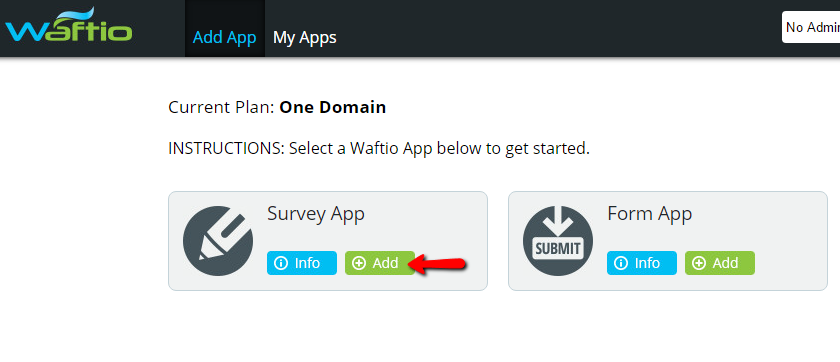Select the Survey App title text
840x362 pixels.
316,214
